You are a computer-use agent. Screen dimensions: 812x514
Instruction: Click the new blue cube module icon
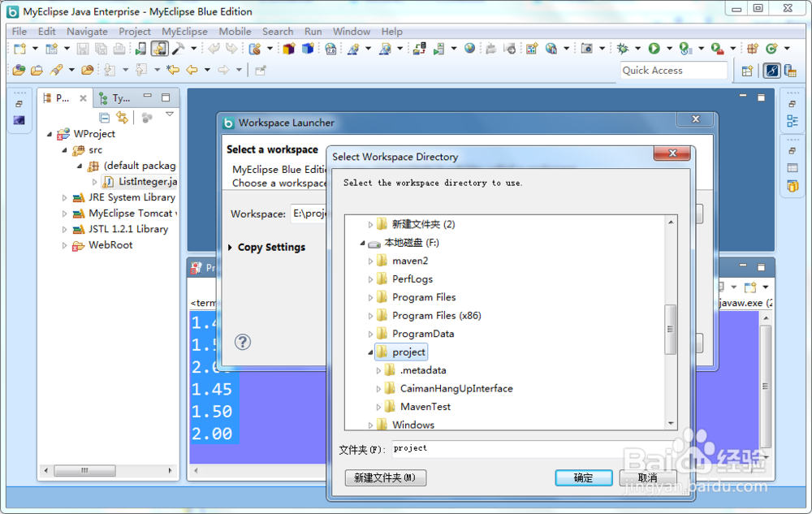click(x=308, y=49)
